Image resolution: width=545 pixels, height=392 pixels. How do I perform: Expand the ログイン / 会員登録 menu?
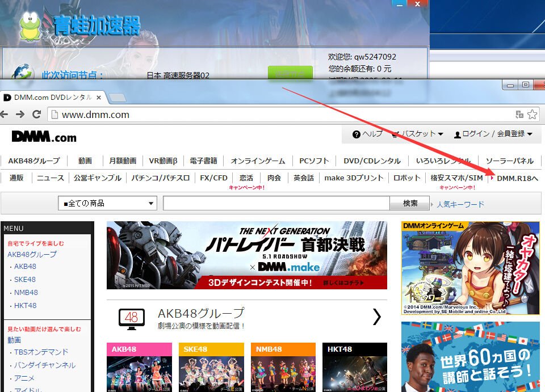tap(493, 134)
